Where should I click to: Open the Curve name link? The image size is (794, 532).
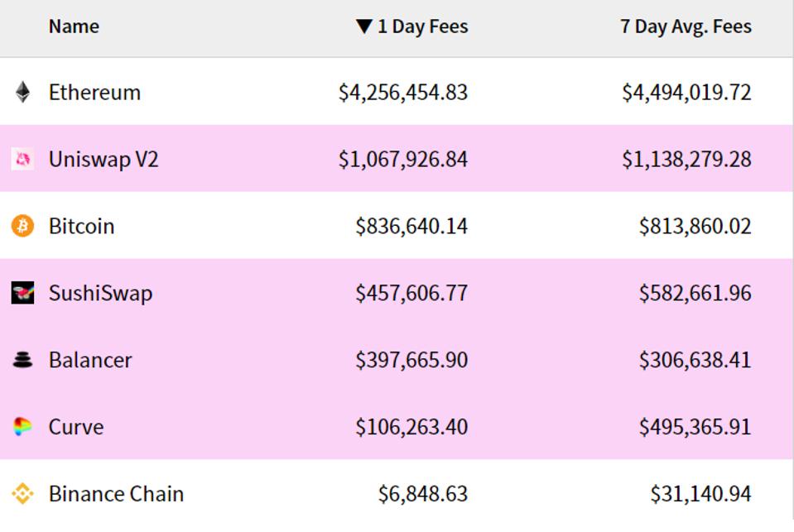(76, 427)
